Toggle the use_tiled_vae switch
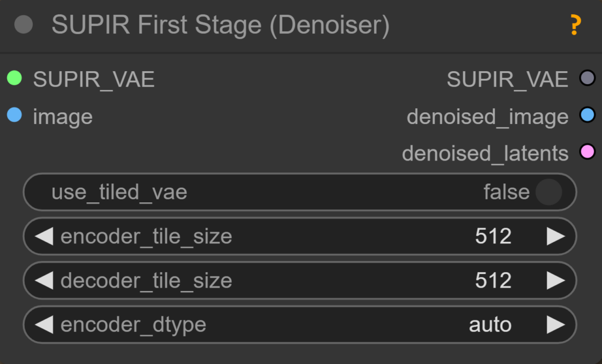This screenshot has height=364, width=602. [548, 192]
